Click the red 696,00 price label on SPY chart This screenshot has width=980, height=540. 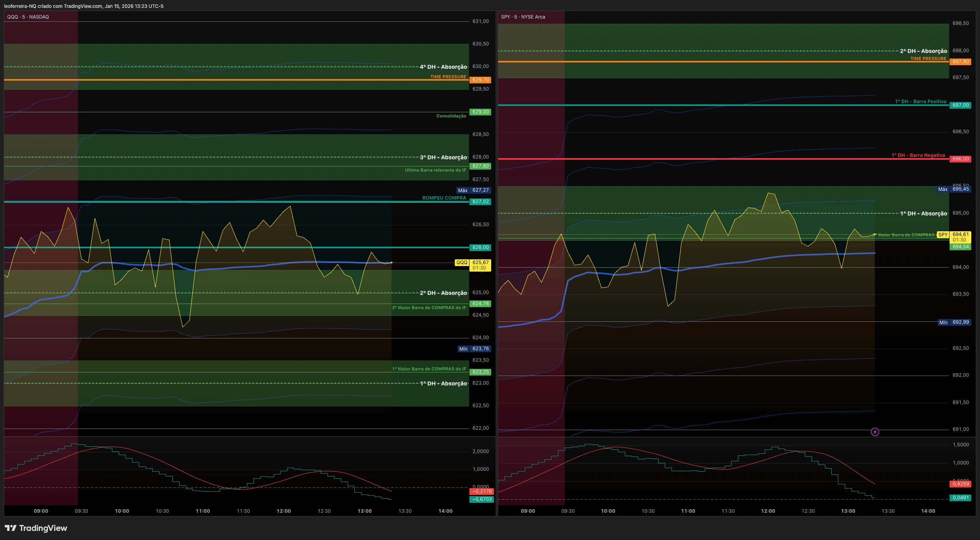pyautogui.click(x=960, y=159)
